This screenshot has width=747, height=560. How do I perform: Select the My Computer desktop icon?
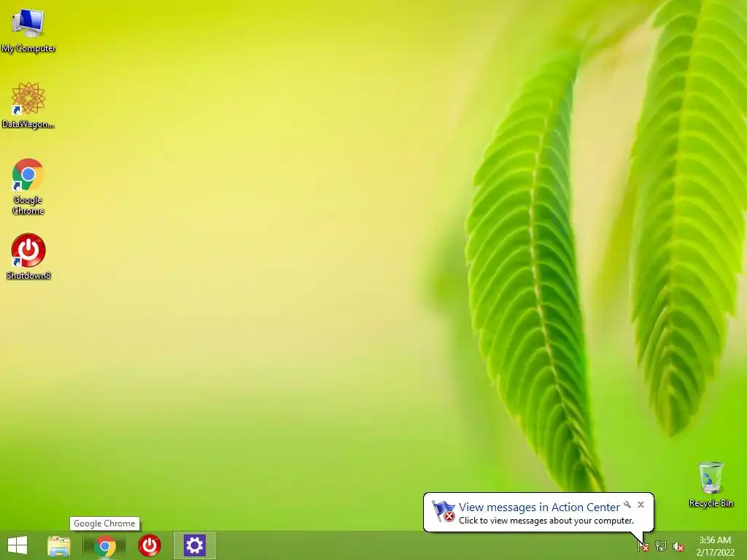coord(28,29)
